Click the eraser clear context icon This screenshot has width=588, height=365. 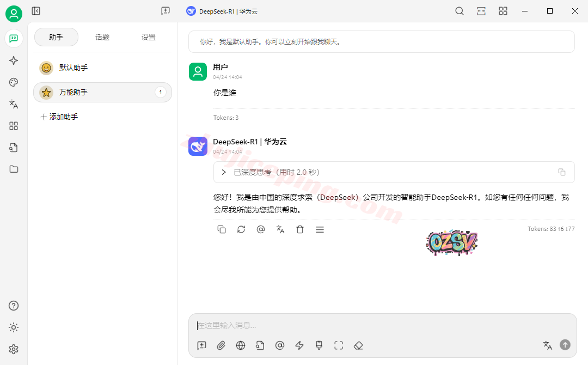pyautogui.click(x=358, y=345)
